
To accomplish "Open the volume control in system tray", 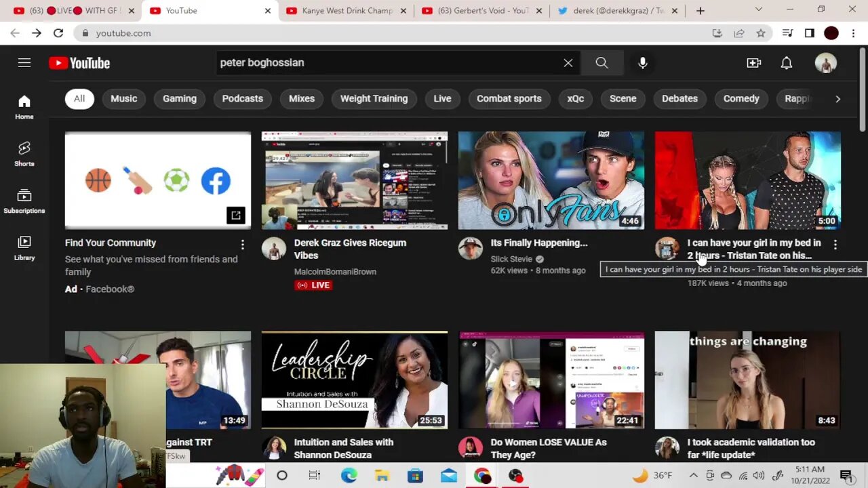I will pyautogui.click(x=759, y=476).
